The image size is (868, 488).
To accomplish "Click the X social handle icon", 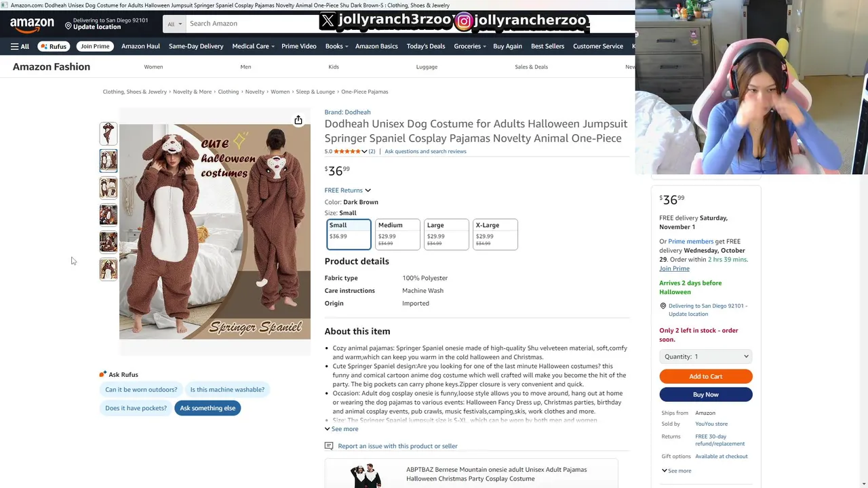I will point(328,21).
